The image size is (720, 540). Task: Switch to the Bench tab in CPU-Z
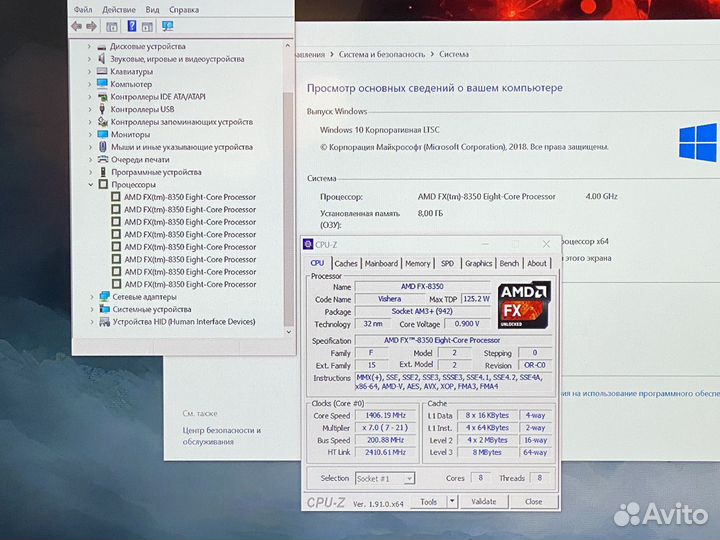(x=509, y=264)
